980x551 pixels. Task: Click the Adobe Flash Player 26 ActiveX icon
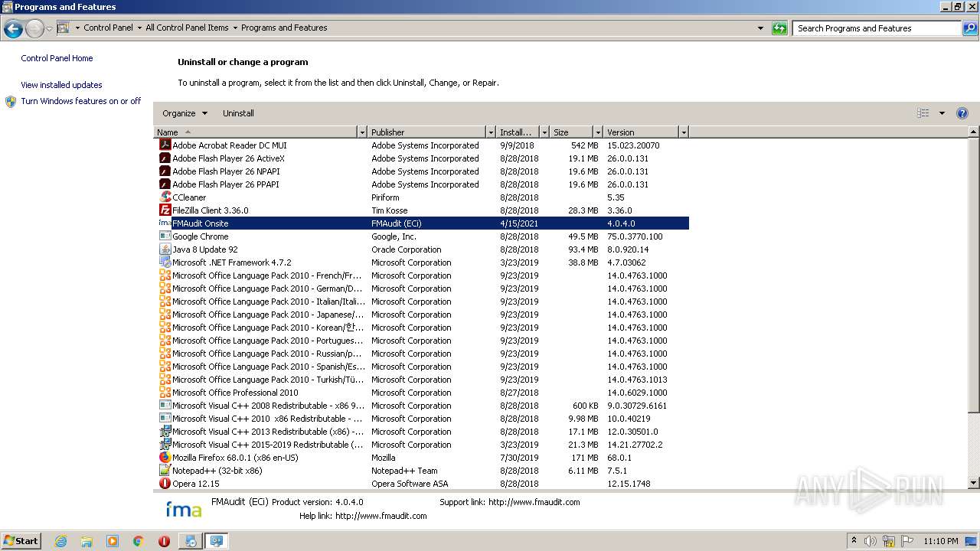pyautogui.click(x=165, y=158)
